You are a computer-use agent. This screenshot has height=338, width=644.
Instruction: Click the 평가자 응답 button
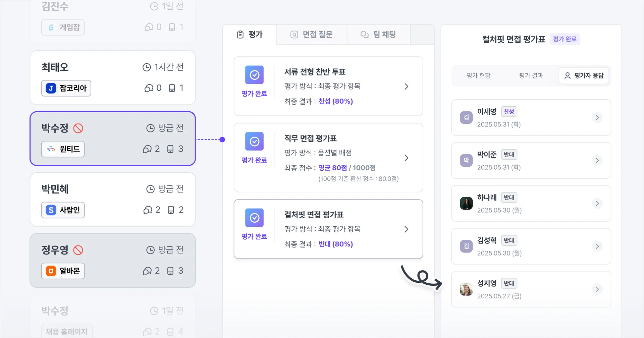[x=584, y=75]
